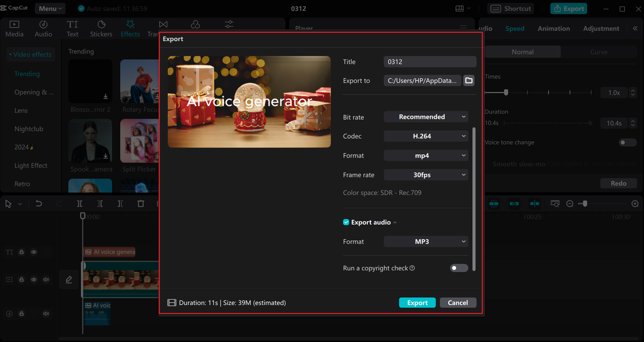Lock the audio track
The height and width of the screenshot is (342, 644).
coord(22,314)
